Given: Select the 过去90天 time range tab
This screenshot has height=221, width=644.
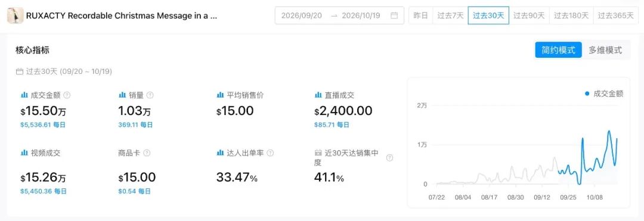Looking at the screenshot, I should click(529, 15).
